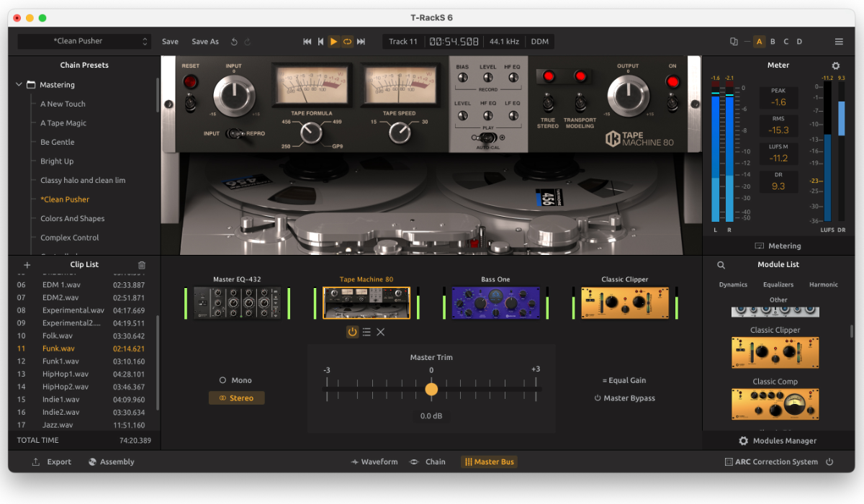Open the DDM dither dropdown
864x504 pixels.
[x=540, y=42]
